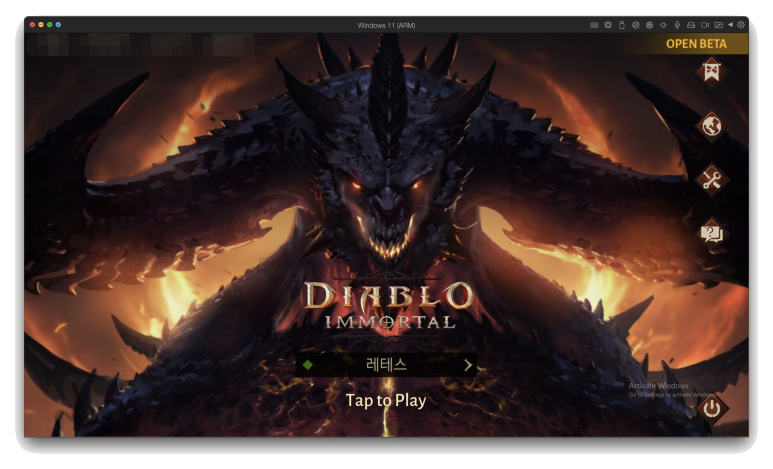Click the printer icon in the Parallels toolbar
Viewport: 773px width, 469px height.
691,25
